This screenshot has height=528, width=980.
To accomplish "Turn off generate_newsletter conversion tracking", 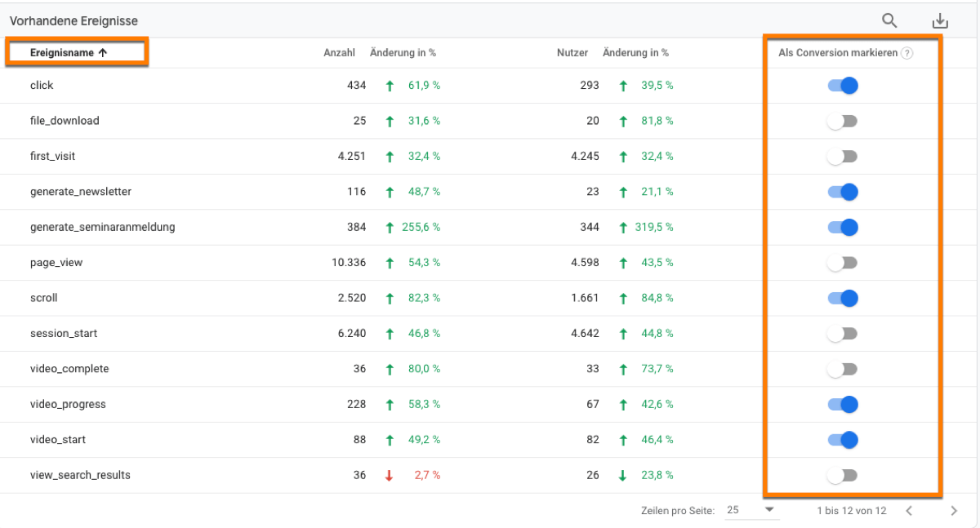I will 842,192.
